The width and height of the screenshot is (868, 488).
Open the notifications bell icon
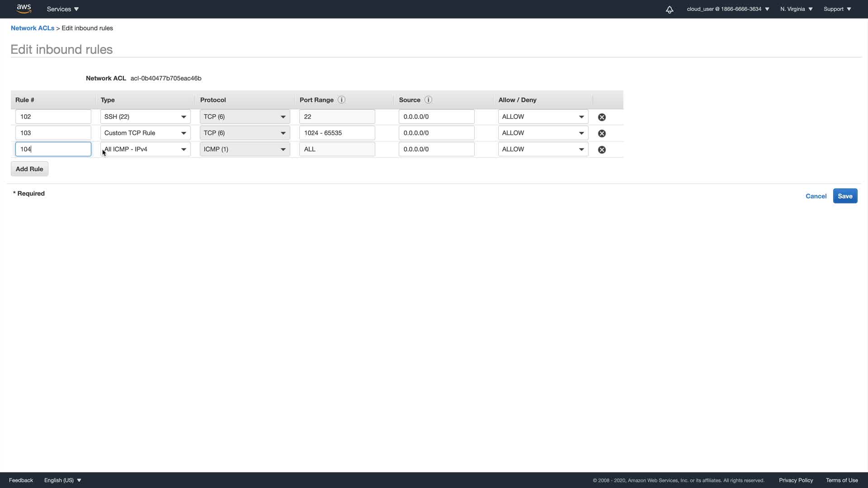(x=670, y=9)
